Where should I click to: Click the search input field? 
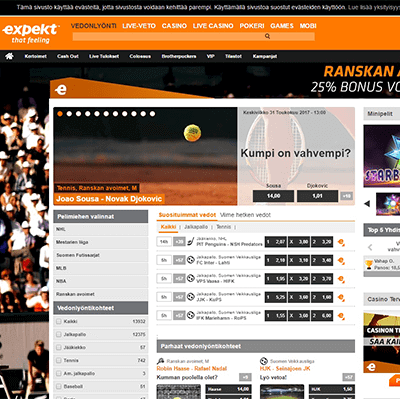193,36
